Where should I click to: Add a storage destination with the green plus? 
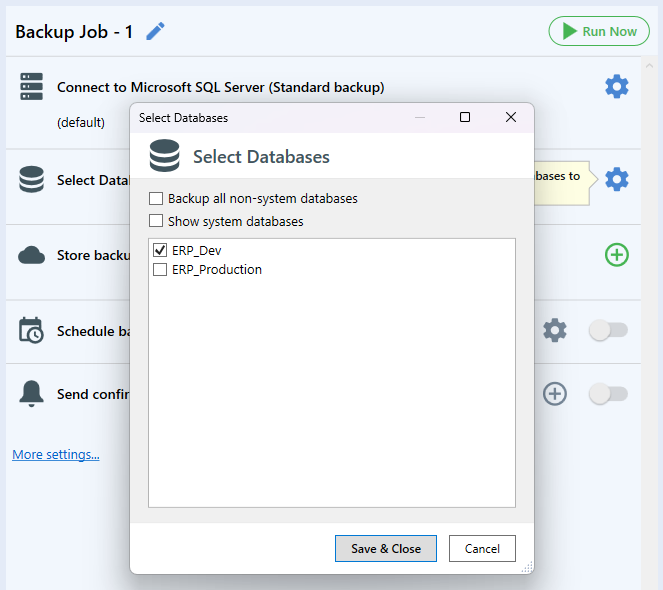tap(616, 255)
